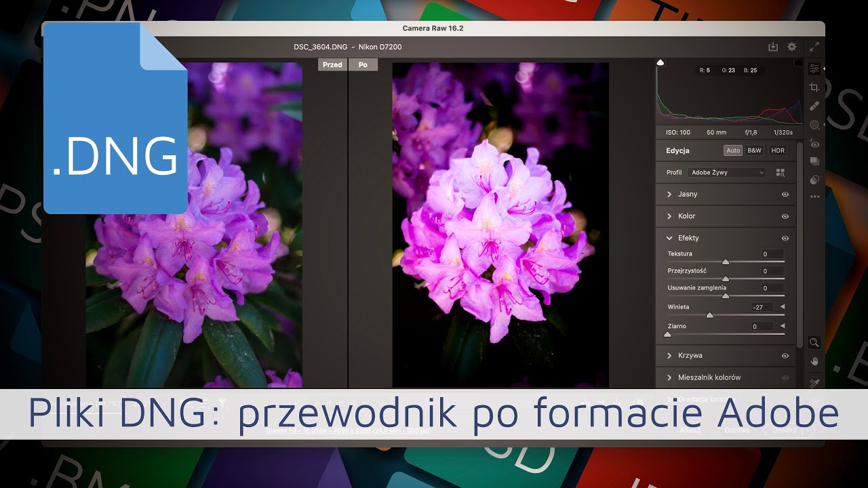Toggle visibility eye for Efekty panel
The height and width of the screenshot is (488, 868).
(x=785, y=239)
